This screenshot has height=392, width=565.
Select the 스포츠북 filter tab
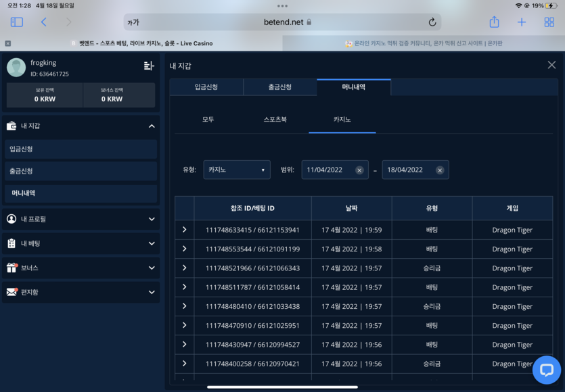pos(275,120)
